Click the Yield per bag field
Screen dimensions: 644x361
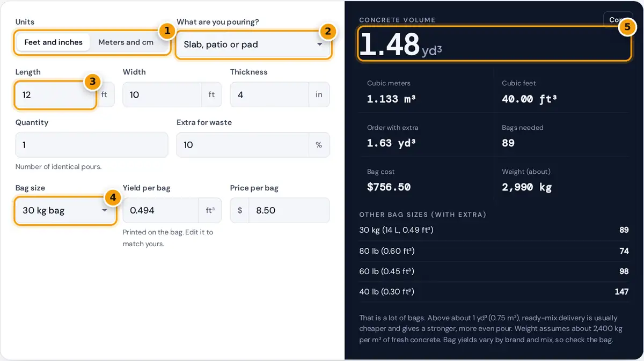point(161,210)
